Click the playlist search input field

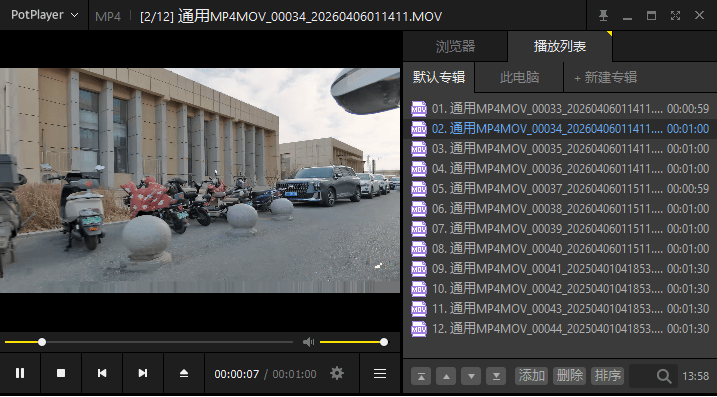pos(653,376)
